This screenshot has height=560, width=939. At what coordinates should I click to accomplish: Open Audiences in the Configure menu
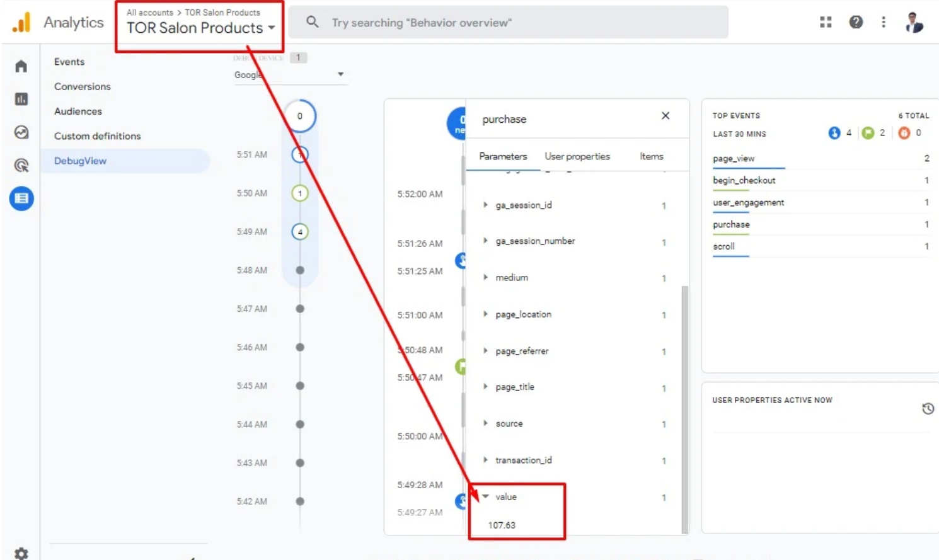pos(78,111)
